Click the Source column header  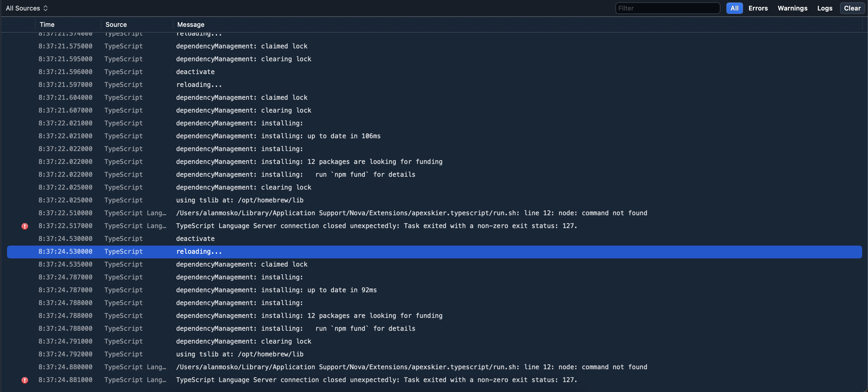click(116, 24)
